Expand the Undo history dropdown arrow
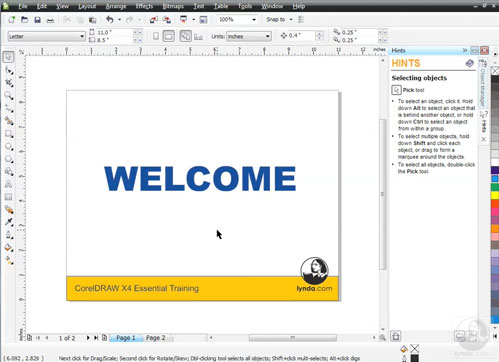499x362 pixels. [x=120, y=20]
